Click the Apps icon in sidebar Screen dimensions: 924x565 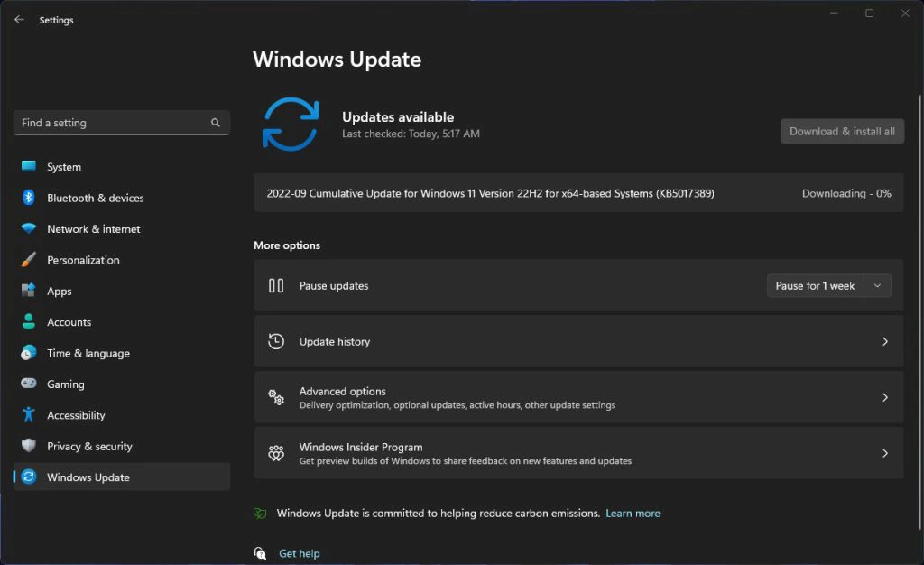[28, 291]
